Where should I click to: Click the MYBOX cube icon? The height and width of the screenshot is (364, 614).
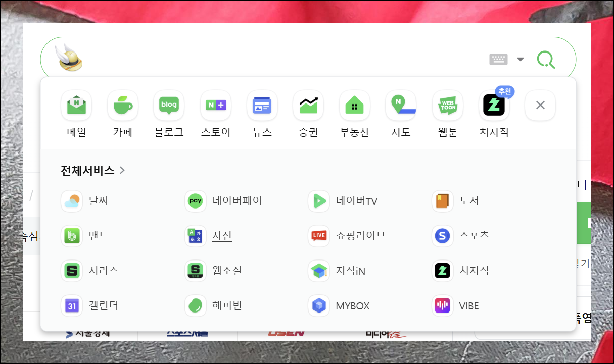pyautogui.click(x=319, y=305)
